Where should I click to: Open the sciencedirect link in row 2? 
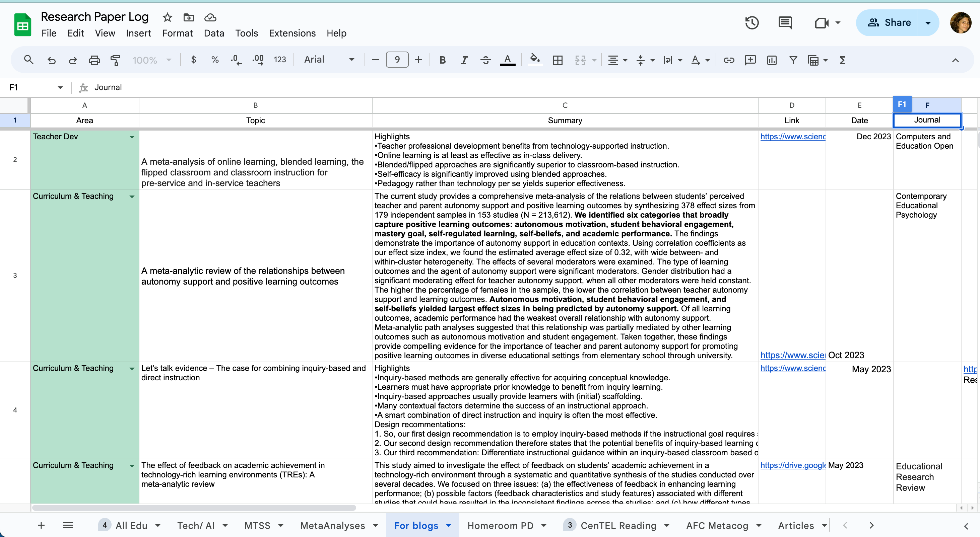coord(792,137)
